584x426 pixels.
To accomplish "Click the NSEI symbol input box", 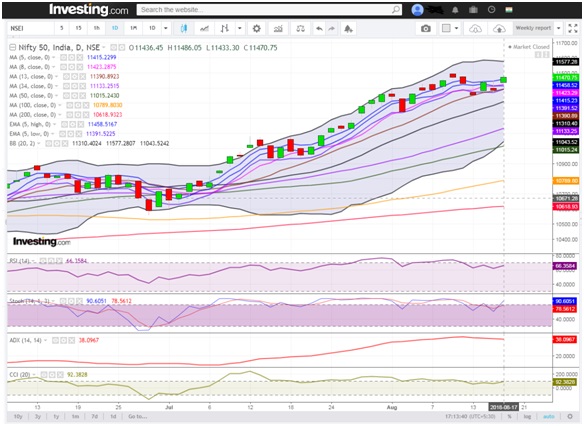I will [x=31, y=28].
